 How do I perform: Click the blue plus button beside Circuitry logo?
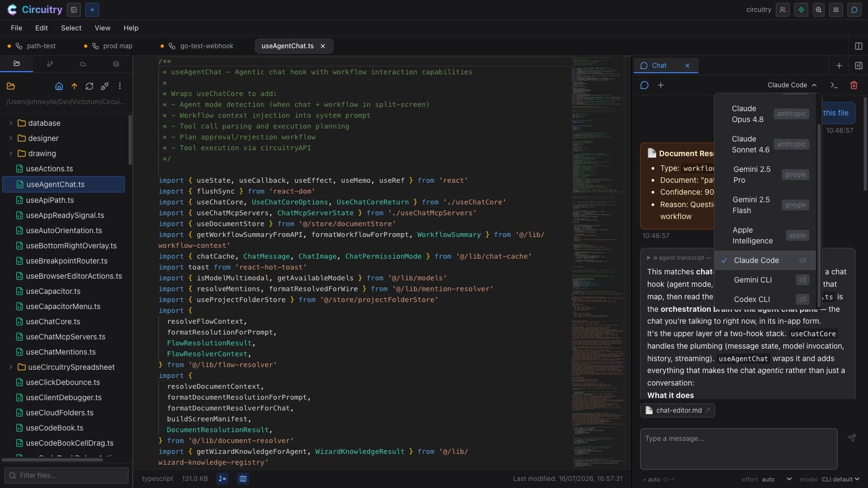coord(92,10)
